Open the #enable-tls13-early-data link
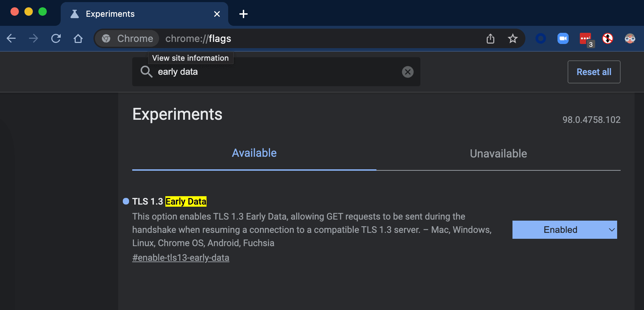644x310 pixels. point(181,258)
